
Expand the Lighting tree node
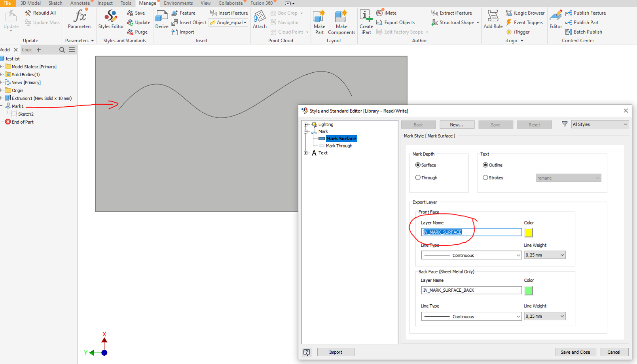pyautogui.click(x=305, y=124)
